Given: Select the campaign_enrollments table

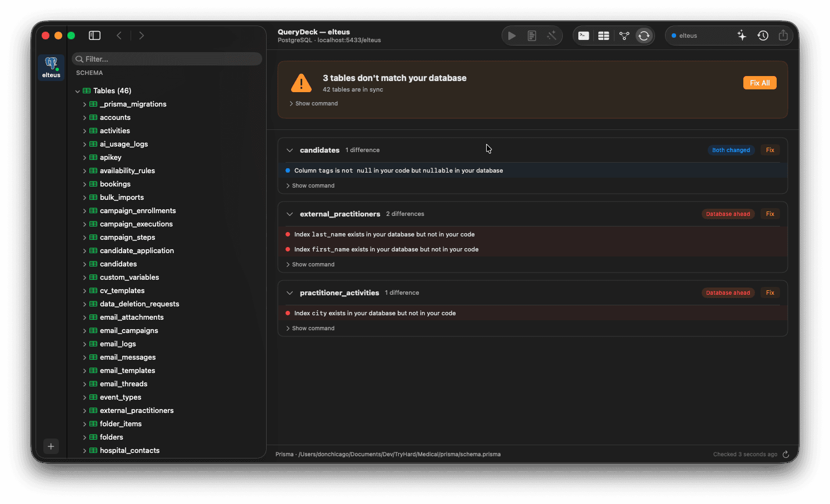Looking at the screenshot, I should click(x=138, y=211).
